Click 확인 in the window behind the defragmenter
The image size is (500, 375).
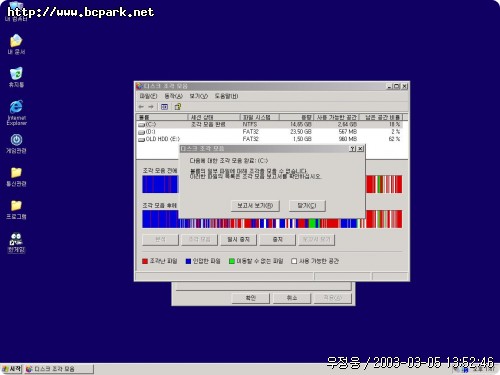click(250, 298)
